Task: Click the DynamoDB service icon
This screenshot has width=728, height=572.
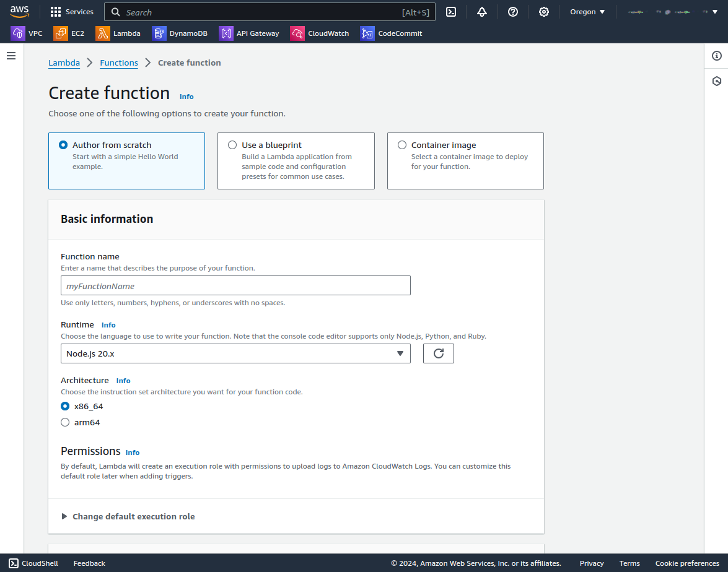Action: [x=159, y=33]
